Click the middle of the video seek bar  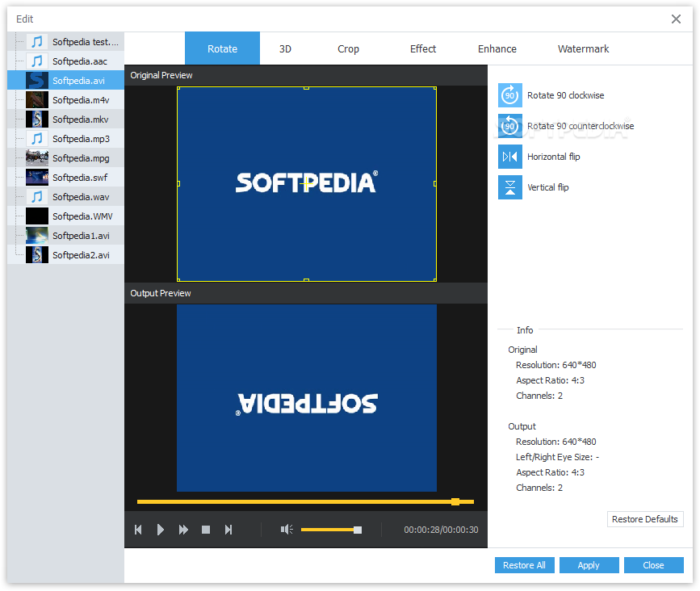click(305, 501)
